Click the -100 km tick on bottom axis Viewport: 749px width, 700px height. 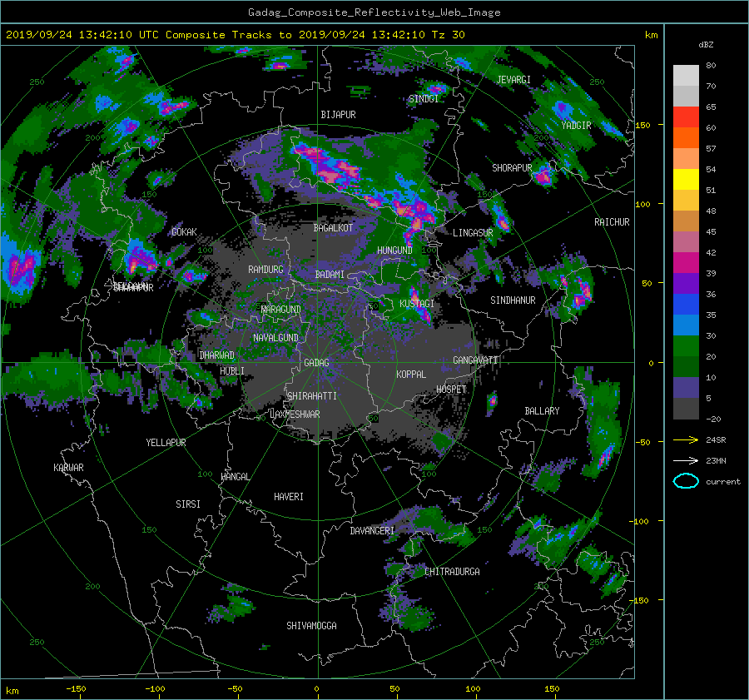155,688
